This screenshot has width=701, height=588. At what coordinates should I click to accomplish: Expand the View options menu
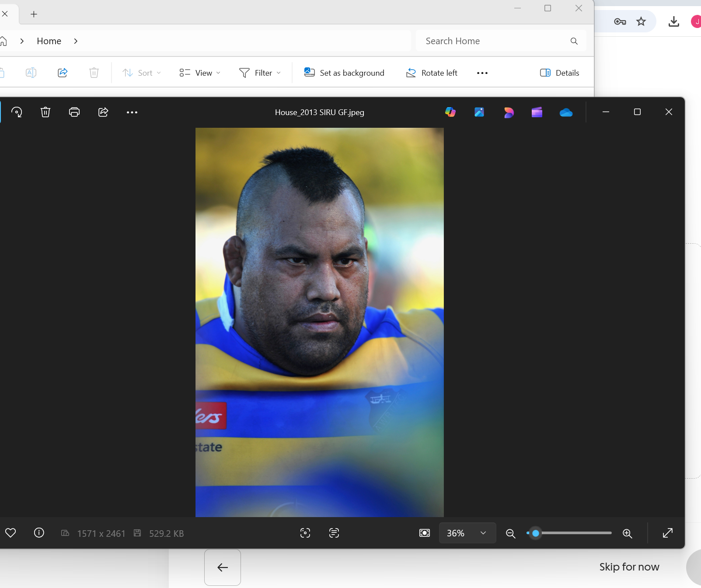pos(199,73)
